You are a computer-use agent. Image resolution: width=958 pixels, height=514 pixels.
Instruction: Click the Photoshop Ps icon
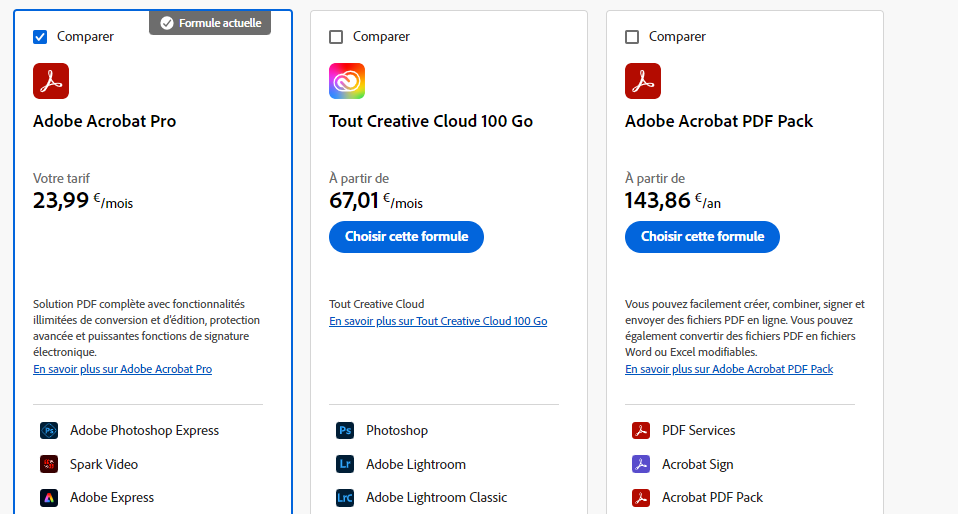pyautogui.click(x=345, y=431)
